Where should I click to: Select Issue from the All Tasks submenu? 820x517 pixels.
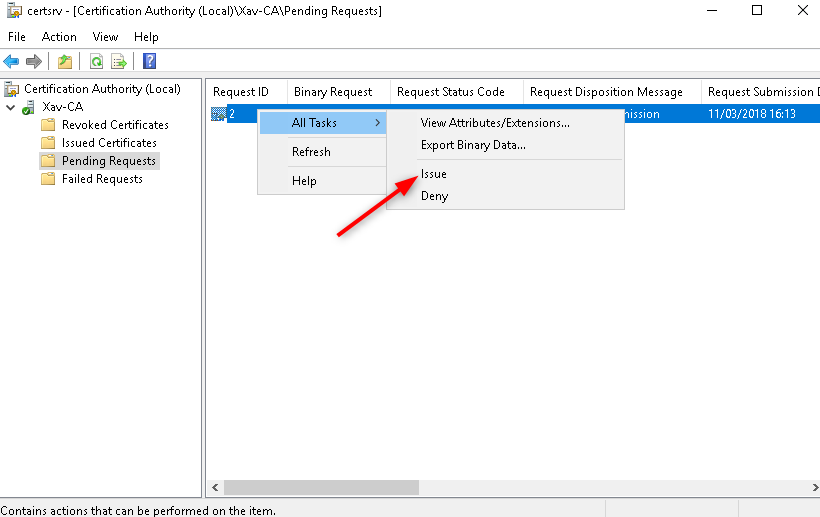click(x=434, y=174)
